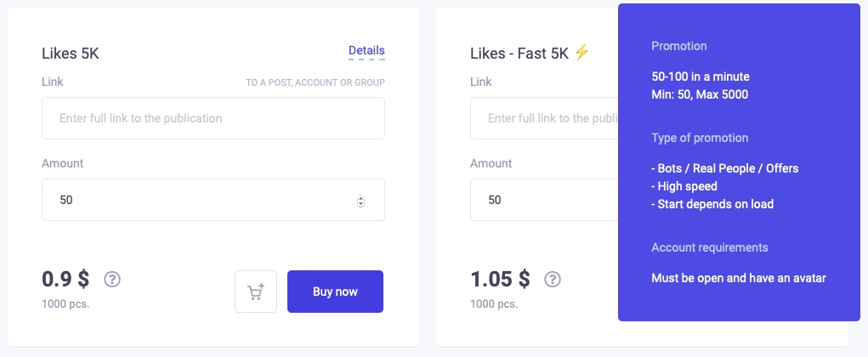Click the Likes - Fast 5K title

[519, 54]
